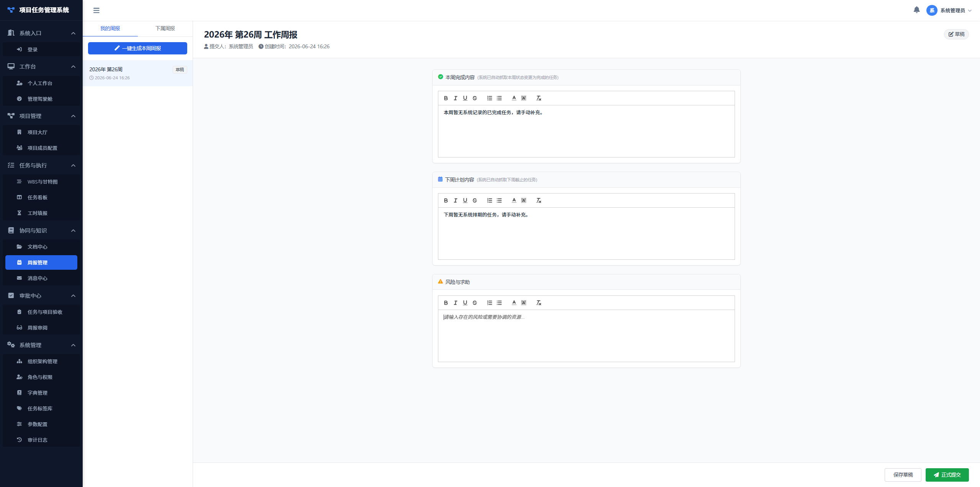The height and width of the screenshot is (487, 980).
Task: Click the 一键生成本周周报 button
Action: point(137,48)
